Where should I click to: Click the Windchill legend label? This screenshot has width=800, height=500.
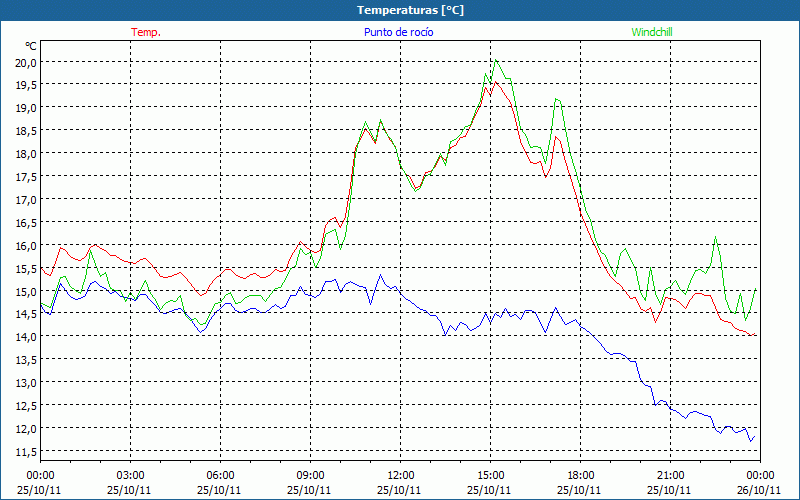pyautogui.click(x=652, y=32)
